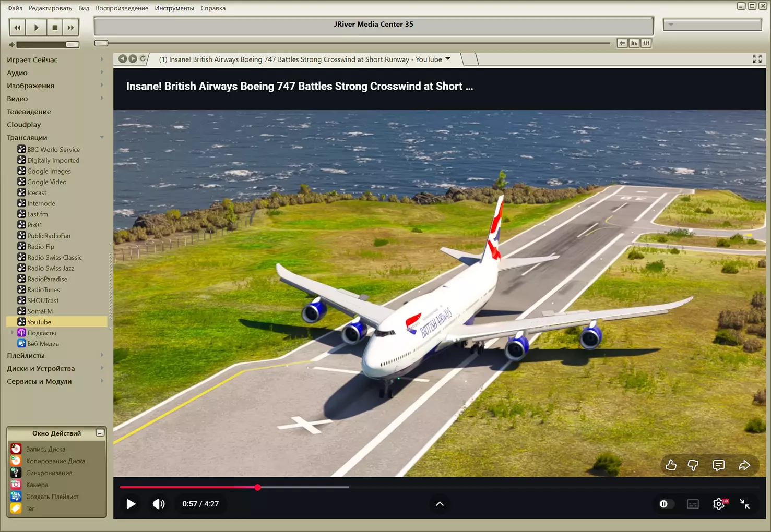Viewport: 771px width, 532px height.
Task: Open a new blank view tab
Action: (x=470, y=59)
